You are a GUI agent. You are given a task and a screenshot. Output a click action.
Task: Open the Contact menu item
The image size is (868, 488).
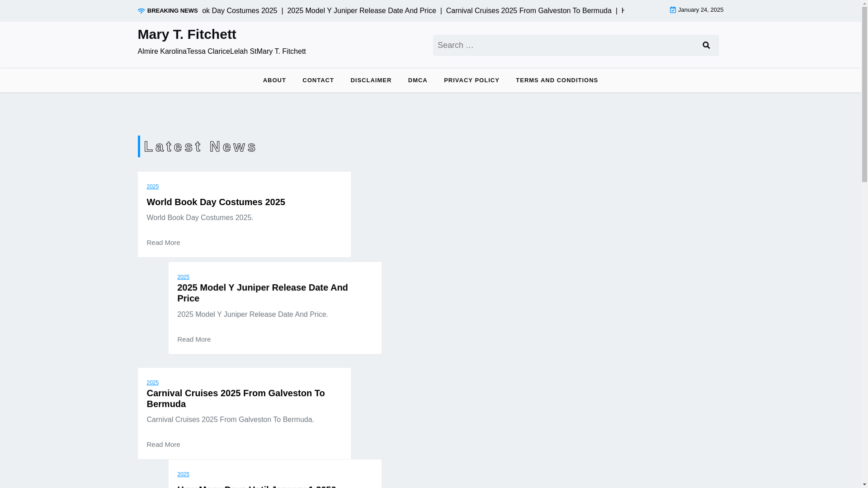[x=318, y=80]
